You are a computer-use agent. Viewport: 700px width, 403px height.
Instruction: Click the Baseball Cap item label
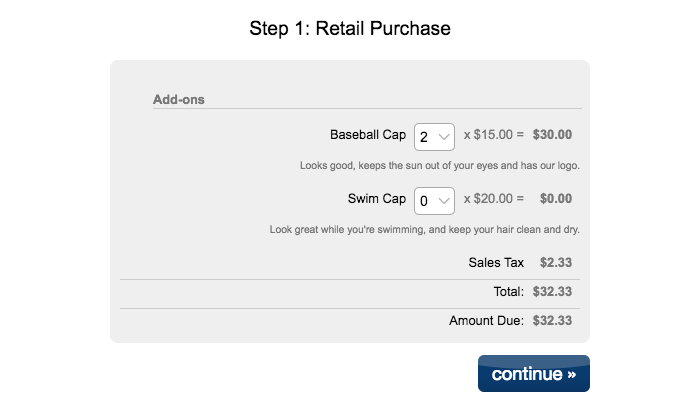pyautogui.click(x=368, y=135)
